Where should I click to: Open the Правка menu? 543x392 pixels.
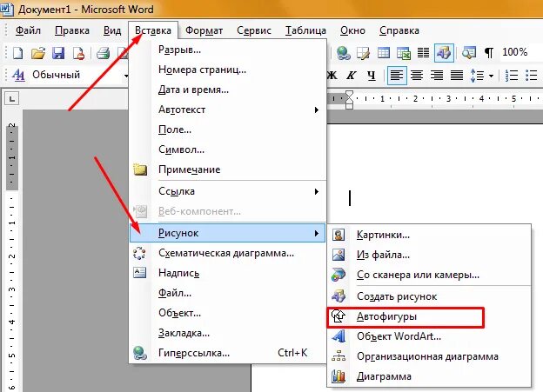(x=72, y=30)
